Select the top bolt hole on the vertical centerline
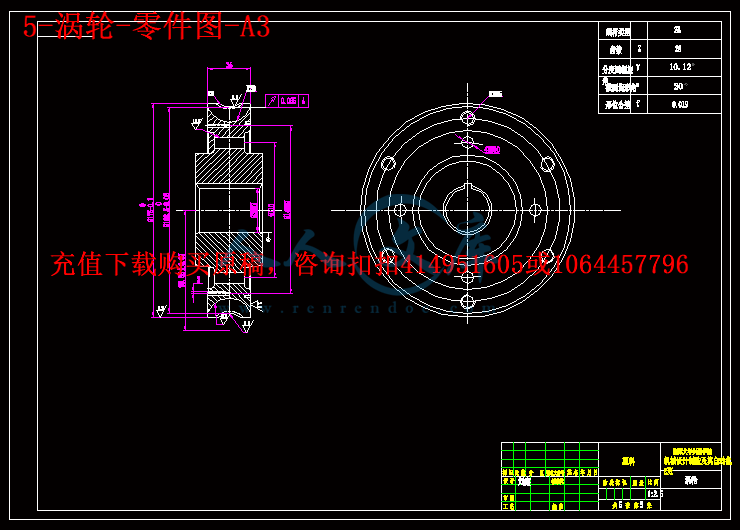This screenshot has height=530, width=740. pos(466,117)
